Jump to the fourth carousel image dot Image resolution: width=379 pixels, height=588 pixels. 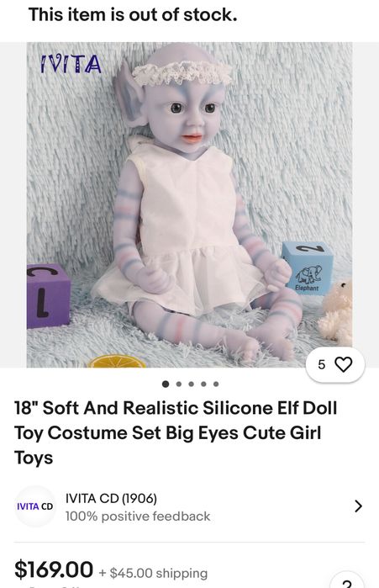point(203,384)
